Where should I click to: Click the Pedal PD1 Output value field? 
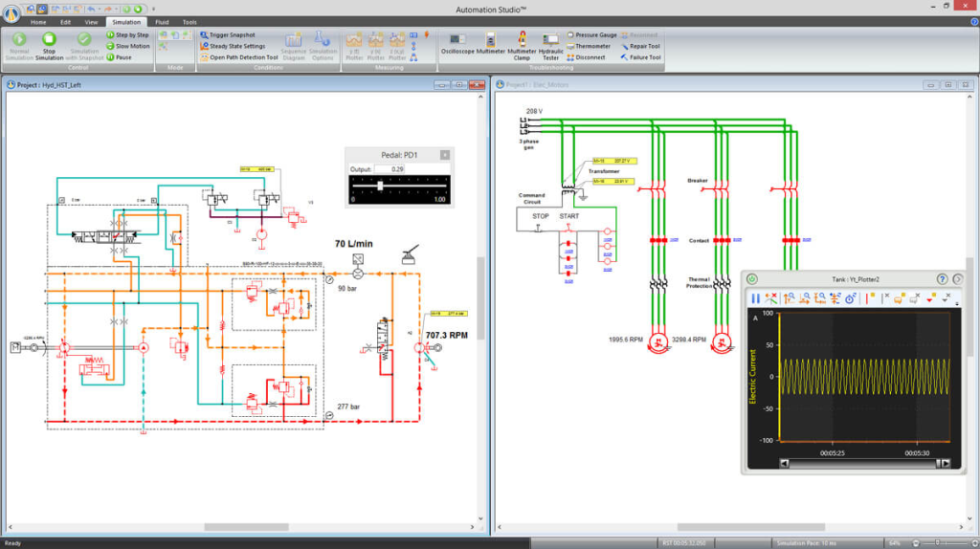(390, 169)
